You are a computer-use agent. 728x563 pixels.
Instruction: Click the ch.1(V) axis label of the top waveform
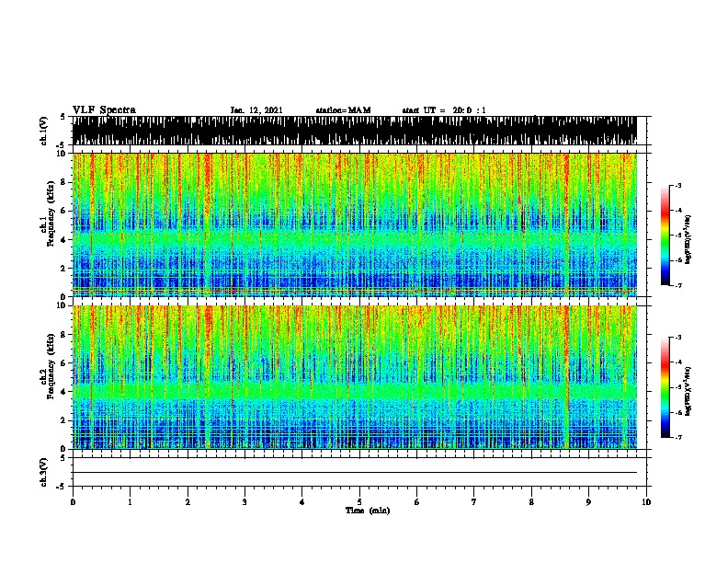tap(44, 131)
